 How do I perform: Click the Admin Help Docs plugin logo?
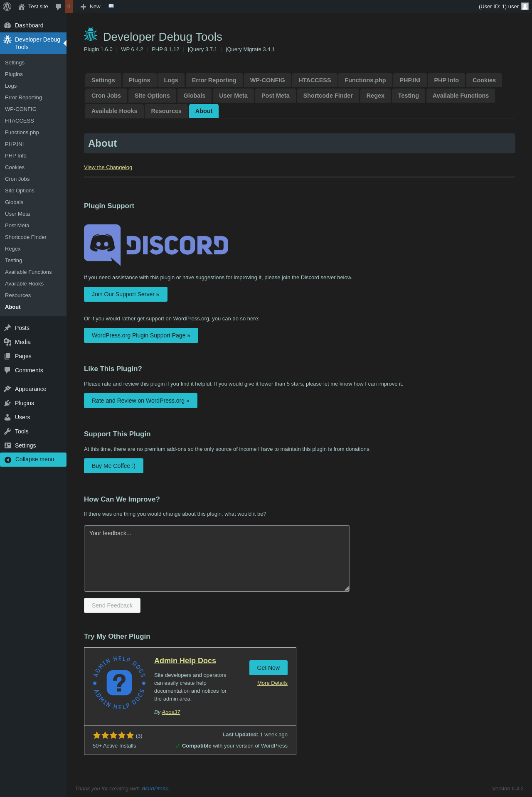coord(119,683)
